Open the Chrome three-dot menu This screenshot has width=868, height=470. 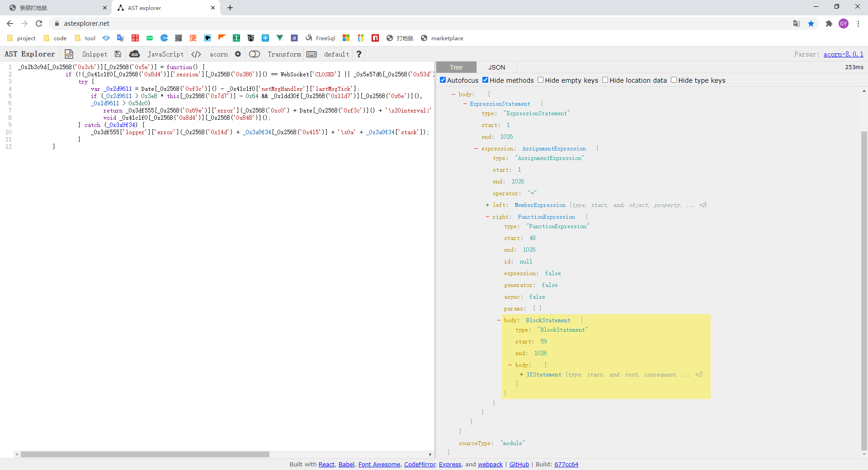(858, 23)
